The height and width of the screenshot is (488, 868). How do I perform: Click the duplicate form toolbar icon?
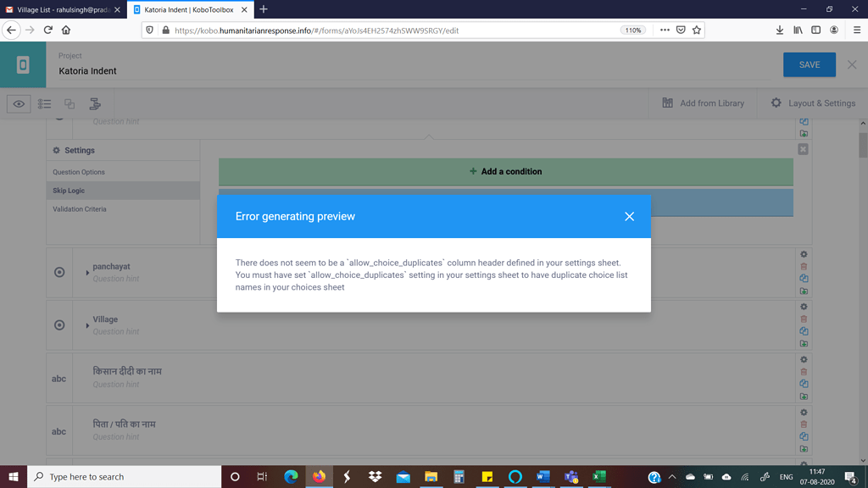[70, 103]
